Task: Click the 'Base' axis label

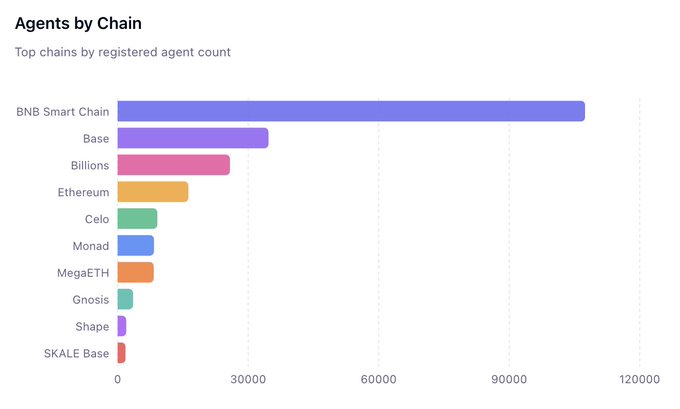Action: 96,139
